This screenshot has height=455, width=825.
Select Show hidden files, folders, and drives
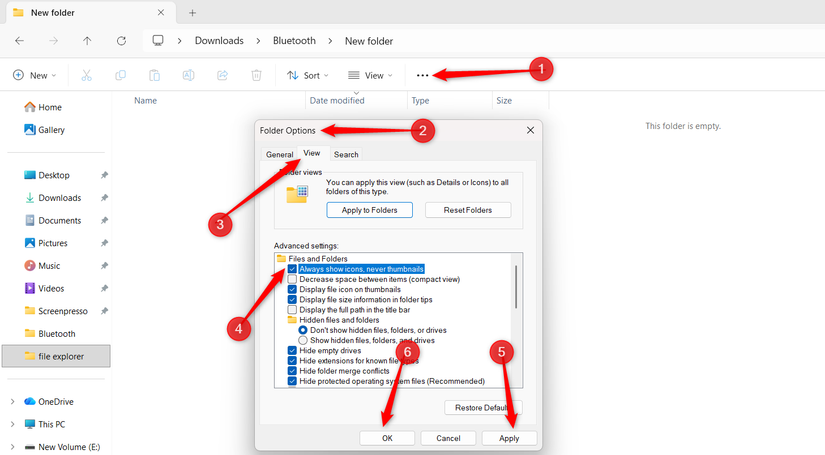tap(304, 340)
